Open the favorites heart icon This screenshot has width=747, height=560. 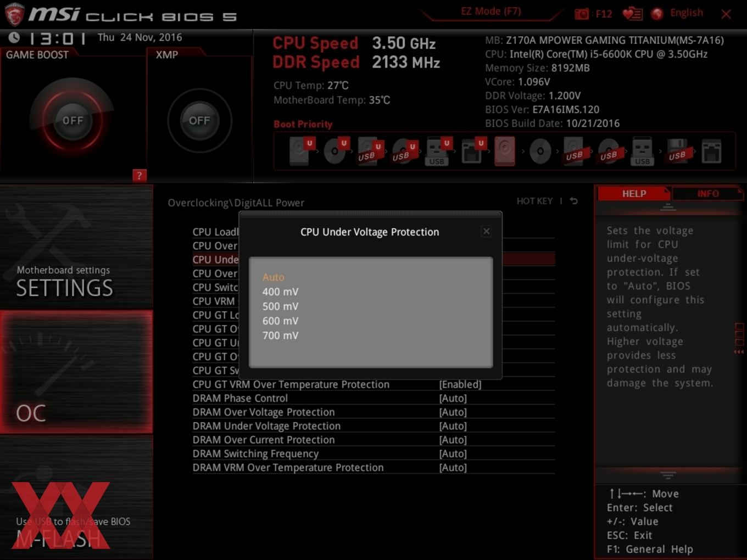click(632, 14)
